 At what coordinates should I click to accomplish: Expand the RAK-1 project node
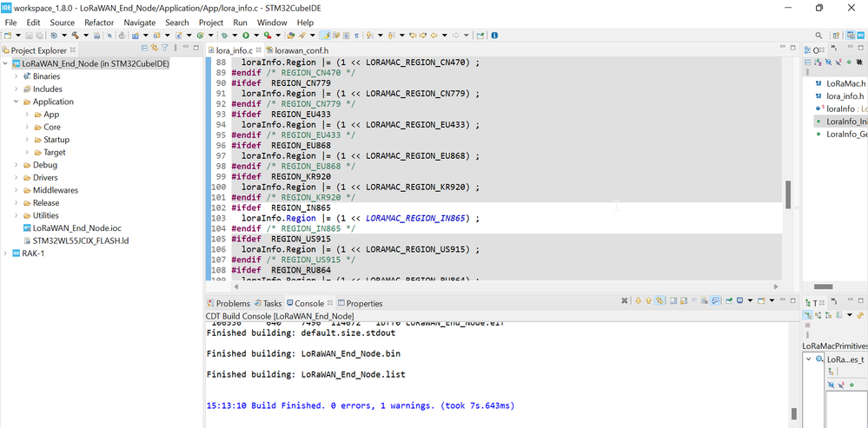[x=5, y=254]
